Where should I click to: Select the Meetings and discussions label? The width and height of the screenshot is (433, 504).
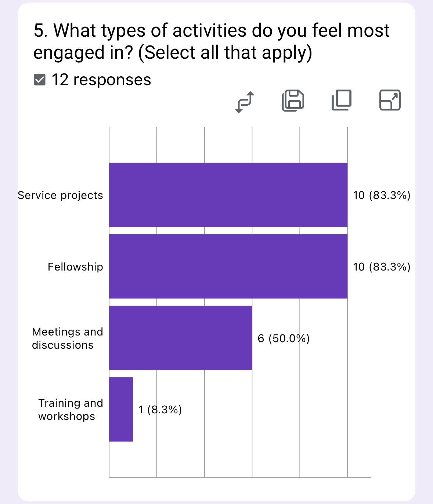pos(67,338)
